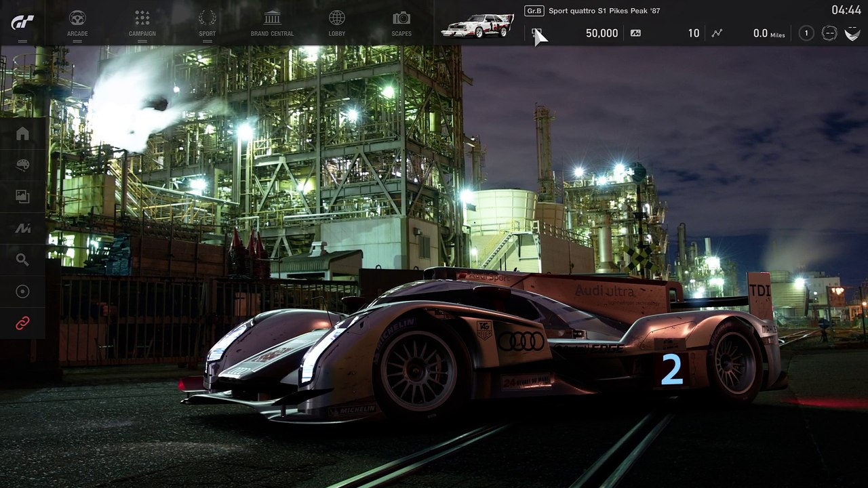Image resolution: width=868 pixels, height=488 pixels.
Task: Click the Sport quattro S1 Pikes Peak '87 name
Action: pos(604,11)
